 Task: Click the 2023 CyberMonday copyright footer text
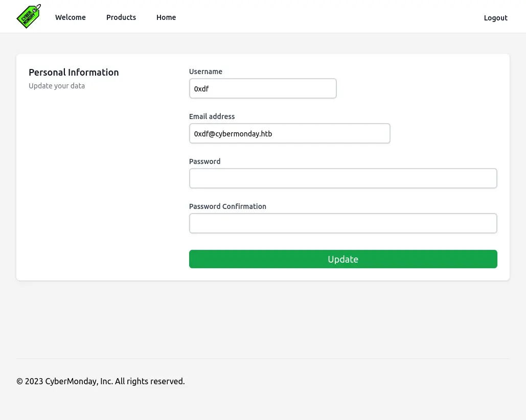[x=101, y=381]
